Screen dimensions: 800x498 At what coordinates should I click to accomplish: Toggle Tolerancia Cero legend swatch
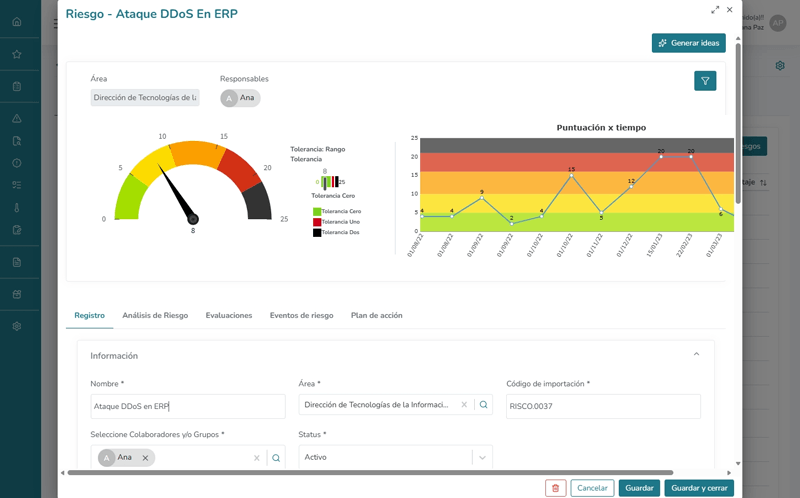click(317, 211)
